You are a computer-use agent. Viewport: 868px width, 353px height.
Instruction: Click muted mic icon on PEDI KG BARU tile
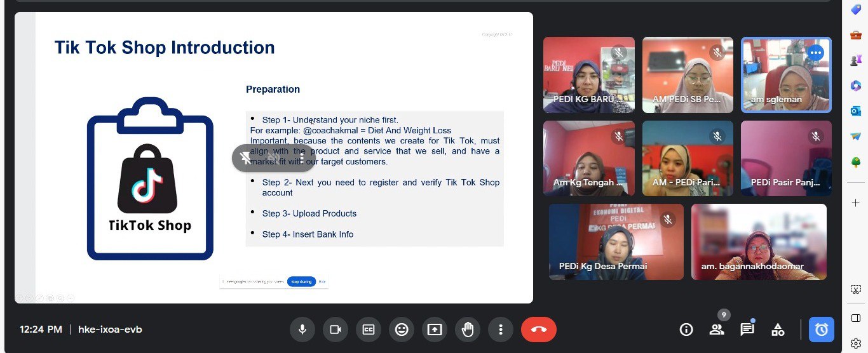[x=619, y=53]
